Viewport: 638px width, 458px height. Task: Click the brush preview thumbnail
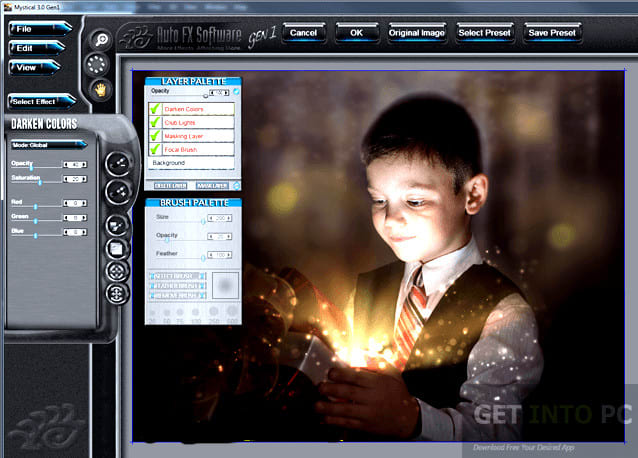pos(225,285)
